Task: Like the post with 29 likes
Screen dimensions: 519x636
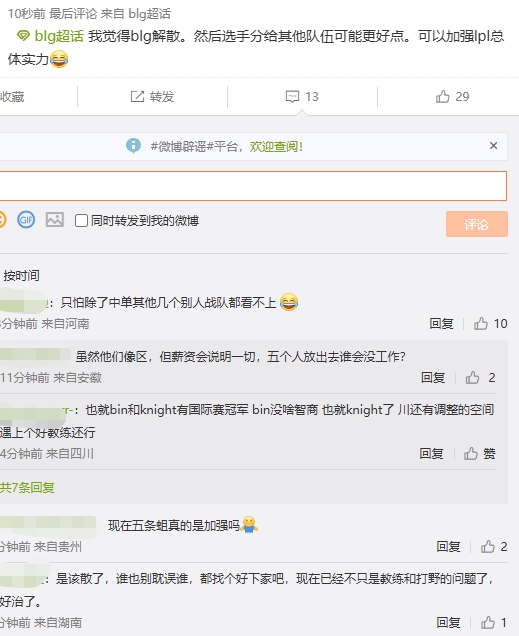Action: pos(452,97)
